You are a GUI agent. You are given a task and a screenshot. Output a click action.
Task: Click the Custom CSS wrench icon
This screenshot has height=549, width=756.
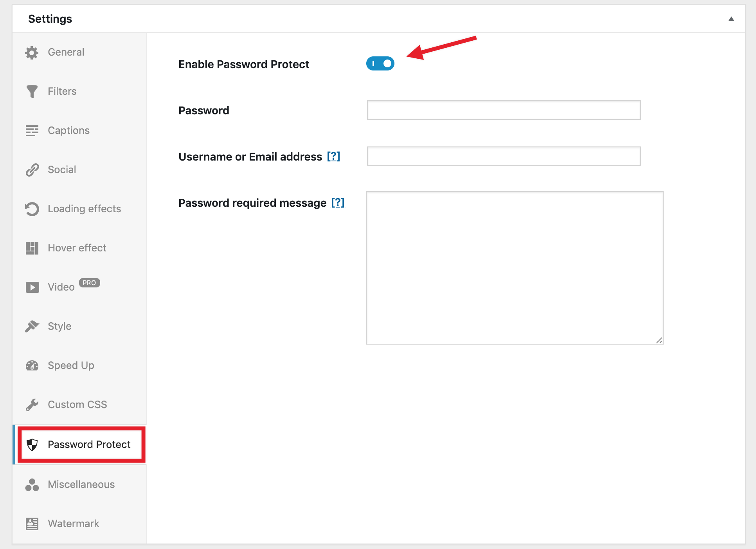point(32,405)
